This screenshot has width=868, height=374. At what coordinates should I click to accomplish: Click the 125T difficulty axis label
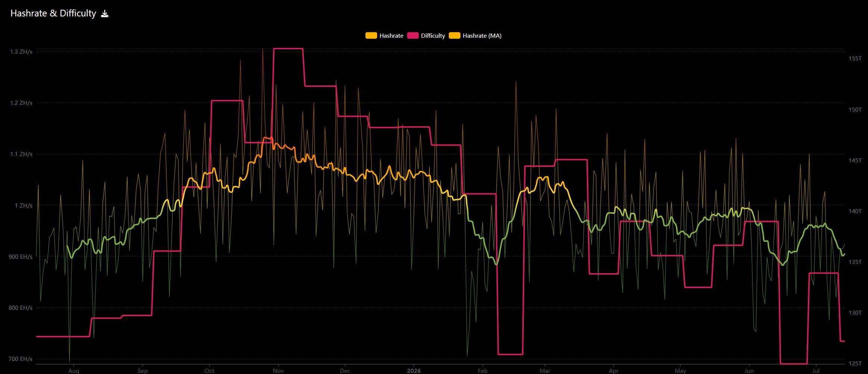click(x=855, y=364)
